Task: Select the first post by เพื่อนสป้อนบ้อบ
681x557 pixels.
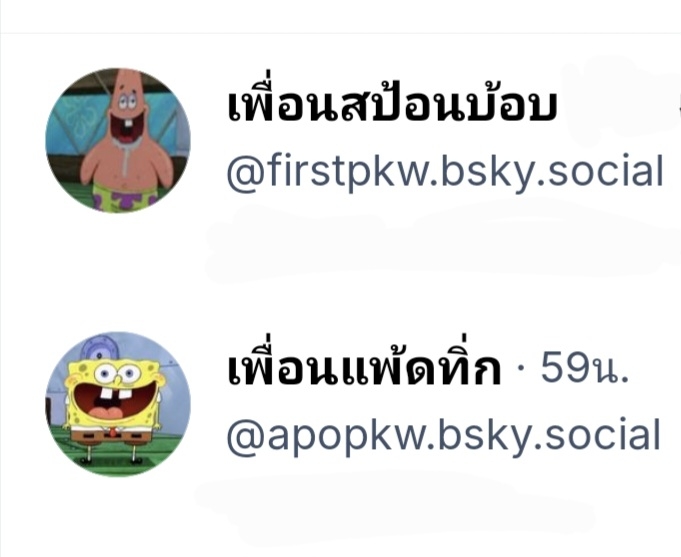Action: point(340,167)
